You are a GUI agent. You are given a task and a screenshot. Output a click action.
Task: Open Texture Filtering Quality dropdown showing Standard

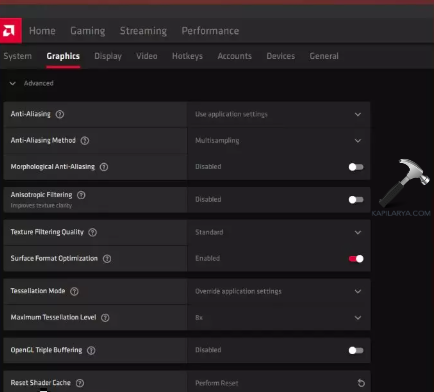(x=279, y=232)
